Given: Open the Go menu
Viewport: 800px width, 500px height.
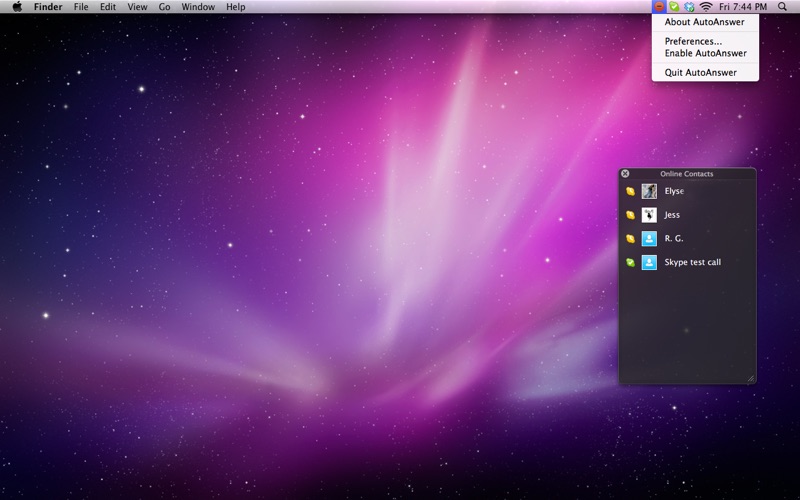Looking at the screenshot, I should coord(164,7).
